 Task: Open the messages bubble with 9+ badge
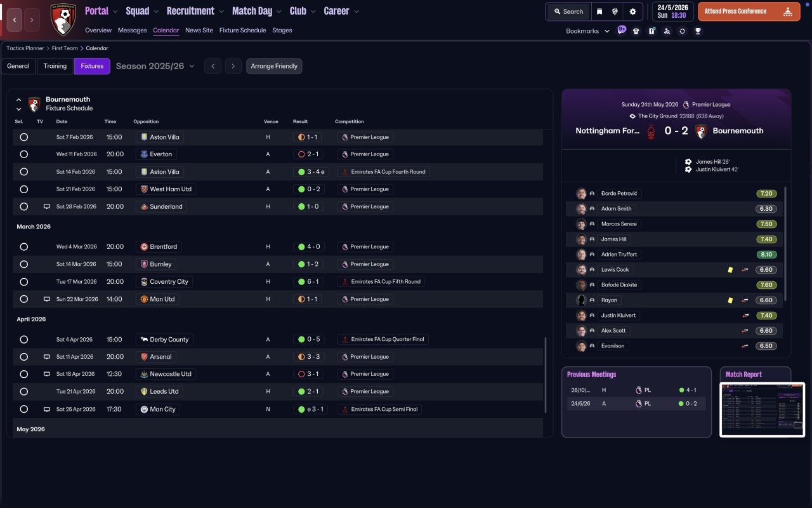[621, 30]
